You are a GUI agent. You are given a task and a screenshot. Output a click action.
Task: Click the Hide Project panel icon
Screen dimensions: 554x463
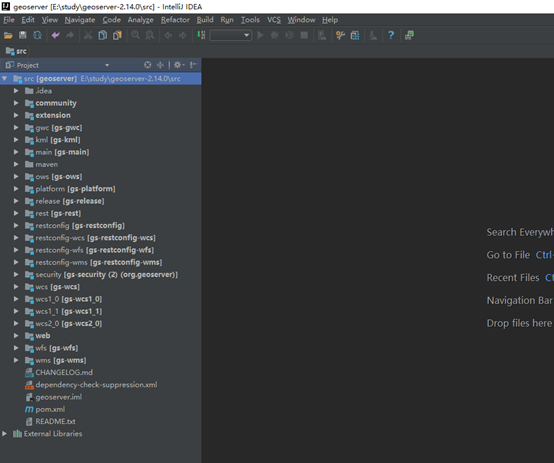point(193,65)
